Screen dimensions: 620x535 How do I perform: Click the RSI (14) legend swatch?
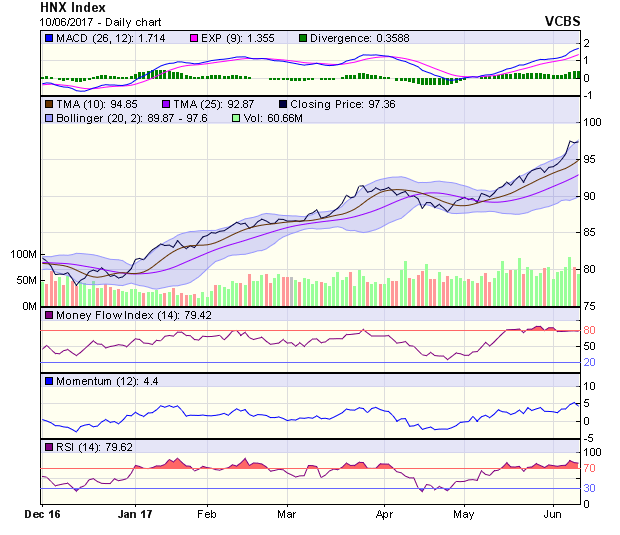[x=49, y=448]
